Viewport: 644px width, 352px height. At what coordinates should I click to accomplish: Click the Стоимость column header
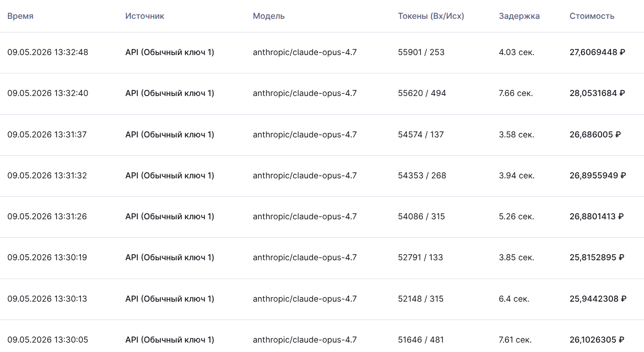click(x=592, y=16)
